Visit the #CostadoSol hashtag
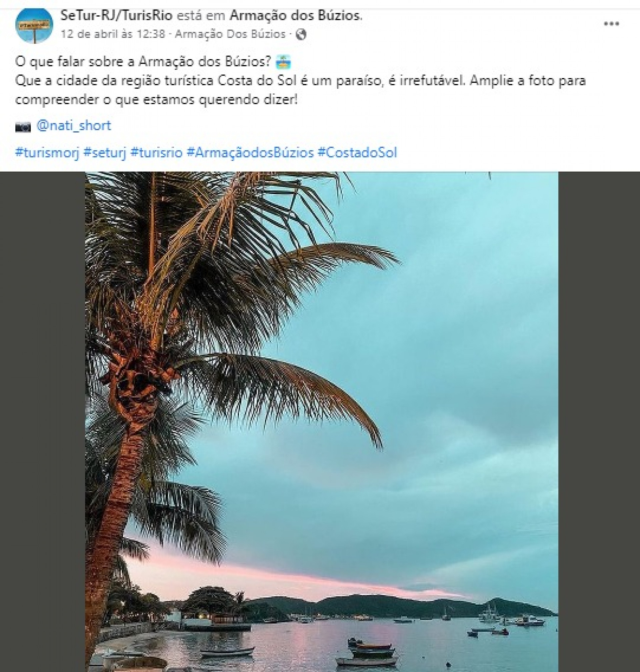Viewport: 640px width, 672px height. pyautogui.click(x=357, y=152)
